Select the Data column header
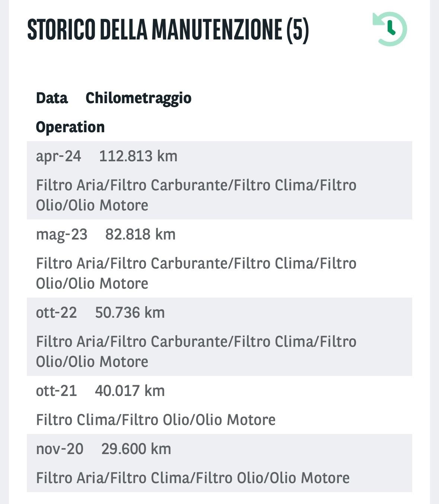 pos(52,98)
